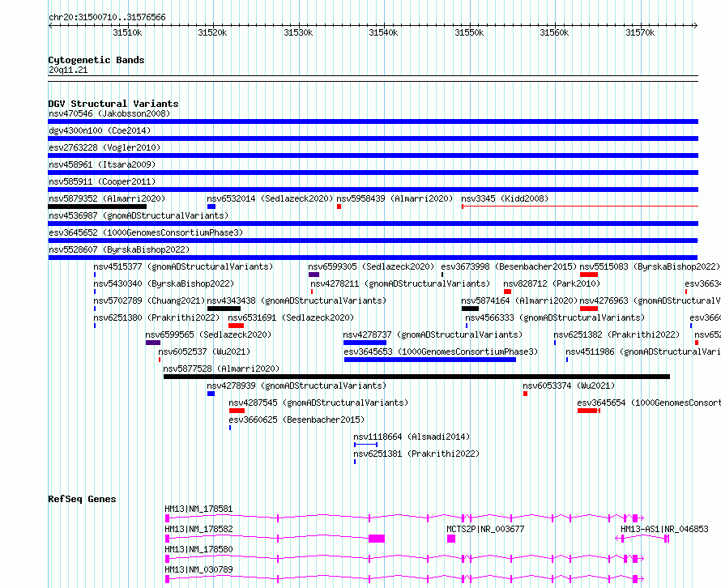Screen dimensions: 721x588
Task: Click the HM13|NM_030789 transcript label
Action: (198, 569)
